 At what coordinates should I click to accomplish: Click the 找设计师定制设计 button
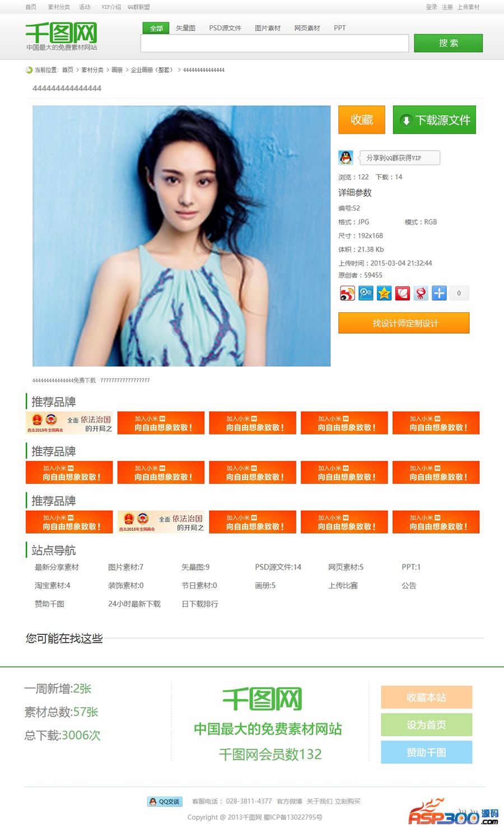tap(404, 323)
